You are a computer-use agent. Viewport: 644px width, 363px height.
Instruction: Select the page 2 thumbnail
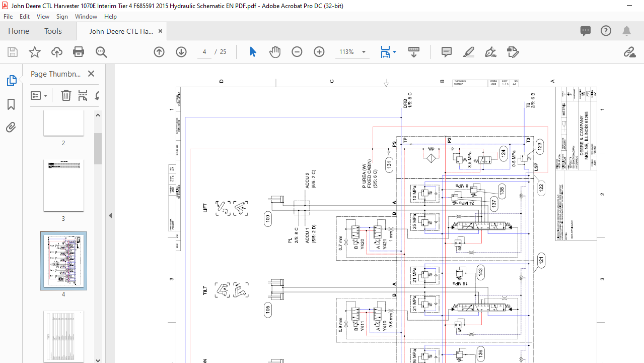point(63,123)
